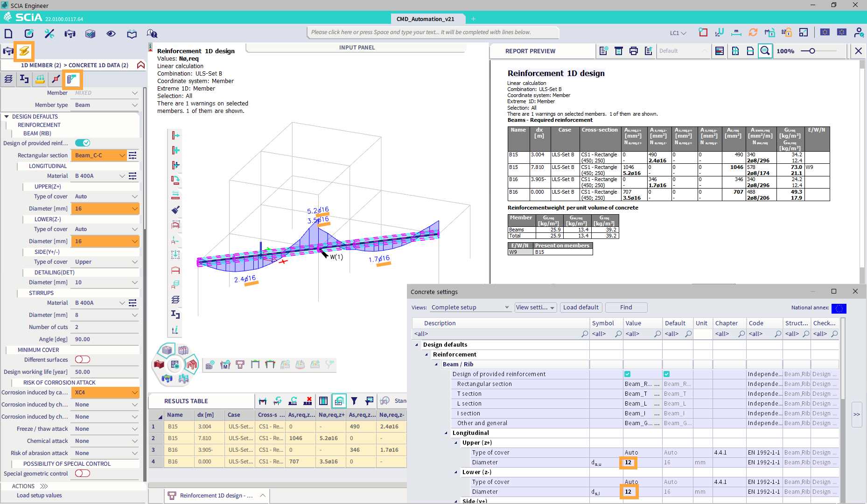Activate the zoom magnifier in Report Preview

click(765, 51)
